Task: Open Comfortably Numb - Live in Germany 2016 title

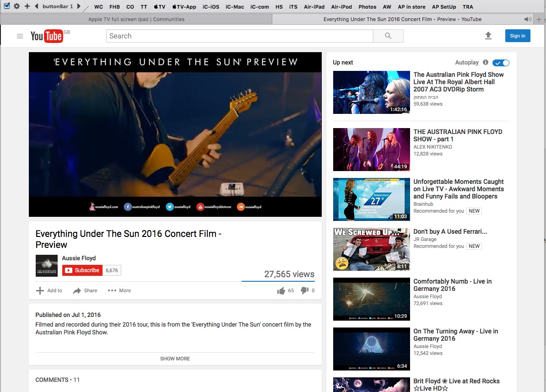Action: tap(452, 285)
